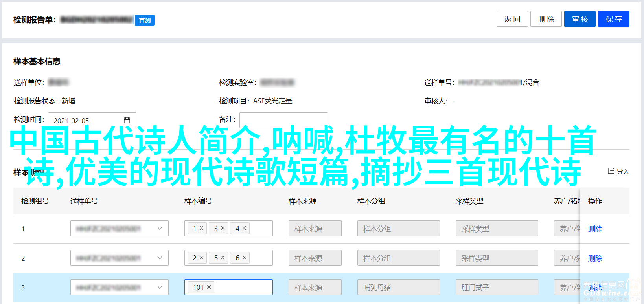Image resolution: width=644 pixels, height=304 pixels.
Task: Click the 样本基本信息 section title
Action: click(x=37, y=61)
